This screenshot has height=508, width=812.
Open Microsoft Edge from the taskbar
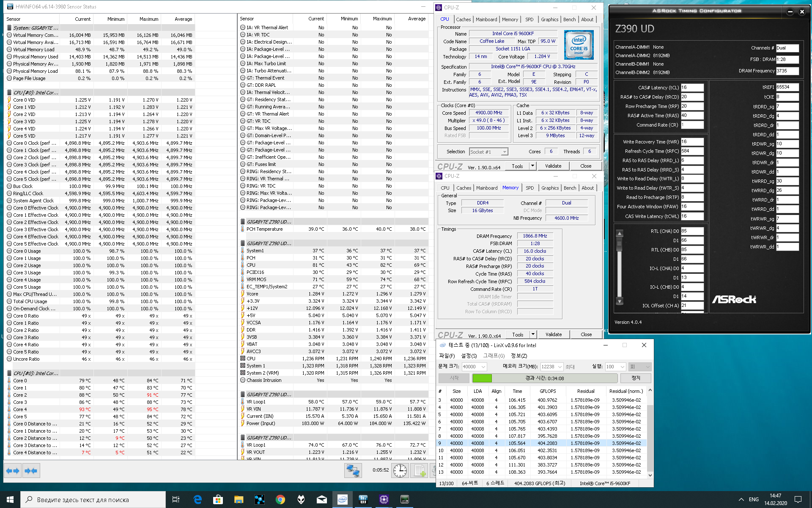pos(198,500)
